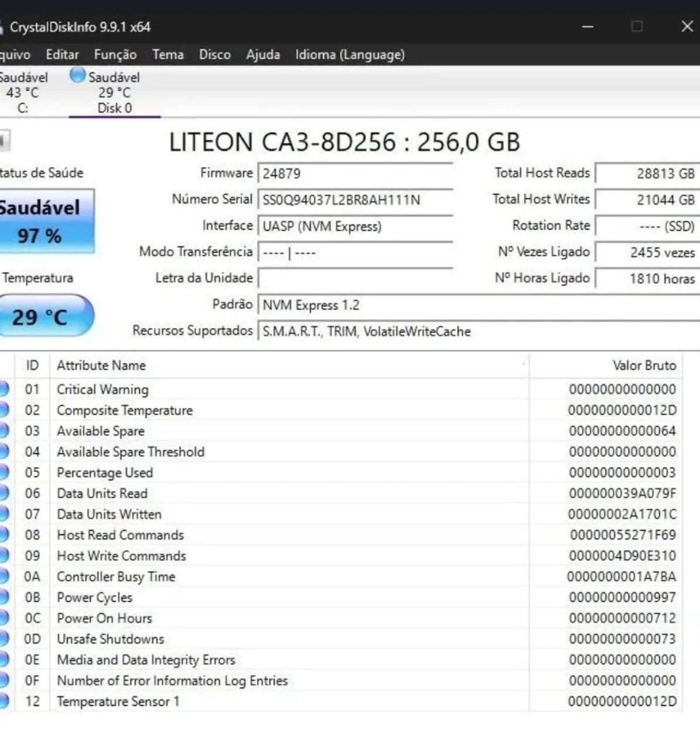Click the Firmware field 24879
This screenshot has height=750, width=700.
[x=355, y=173]
